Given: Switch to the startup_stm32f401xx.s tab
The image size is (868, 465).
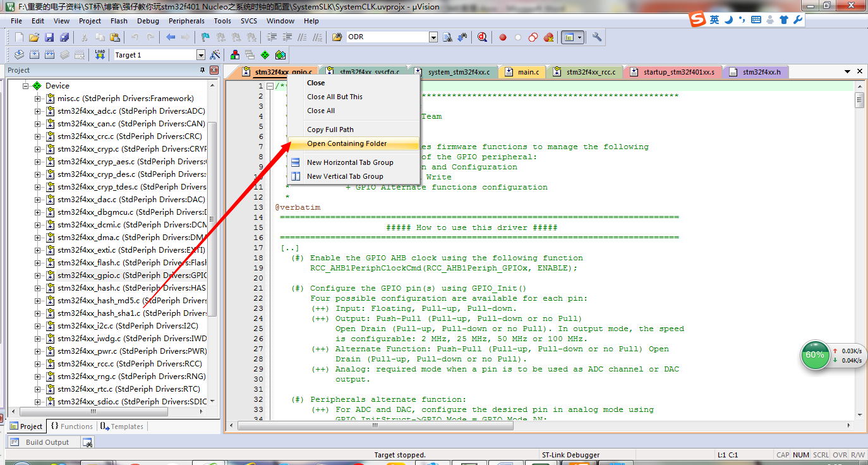Looking at the screenshot, I should tap(672, 72).
